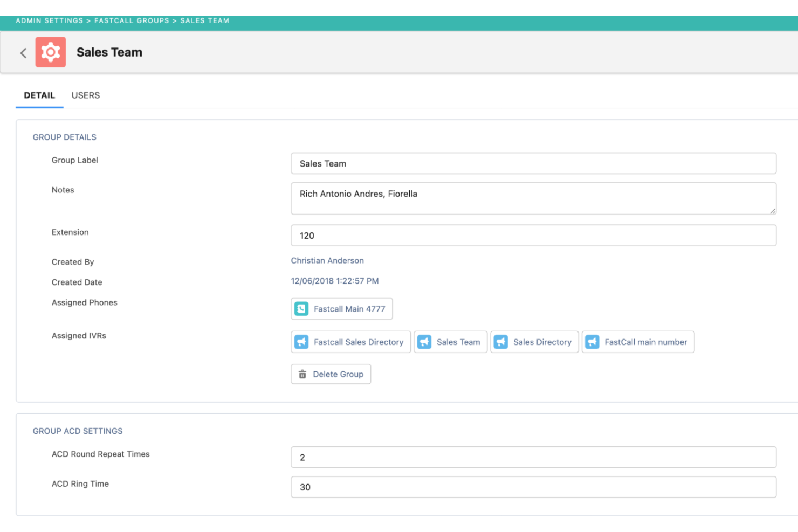Open the Christian Anderson profile link
Image resolution: width=798 pixels, height=532 pixels.
[327, 260]
